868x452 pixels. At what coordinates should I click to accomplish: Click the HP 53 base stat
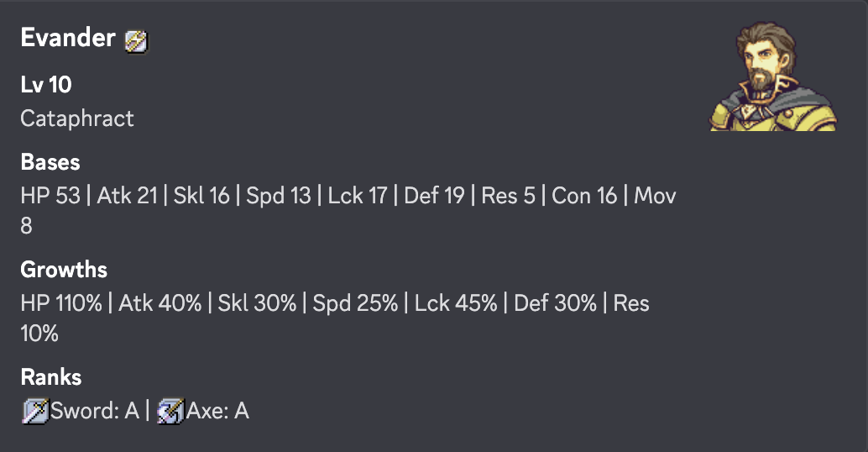50,196
